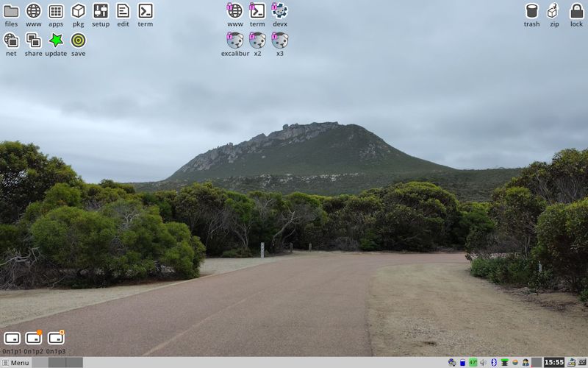Switch to the first workspace in the pager
Viewport: 588px width, 368px height.
coord(40,362)
